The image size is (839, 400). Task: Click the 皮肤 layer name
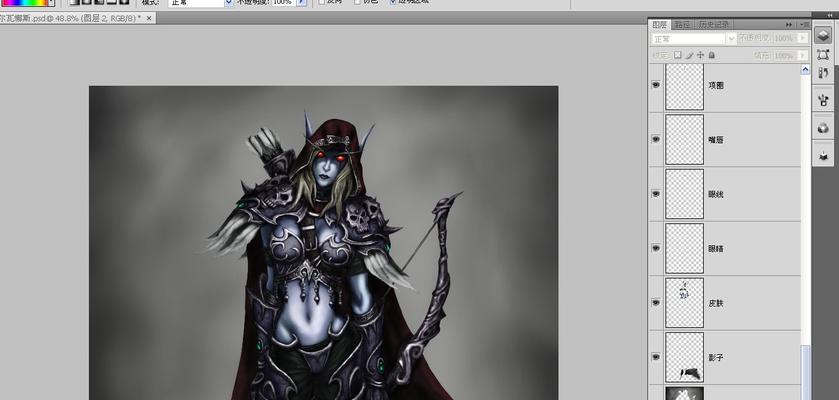(x=716, y=303)
